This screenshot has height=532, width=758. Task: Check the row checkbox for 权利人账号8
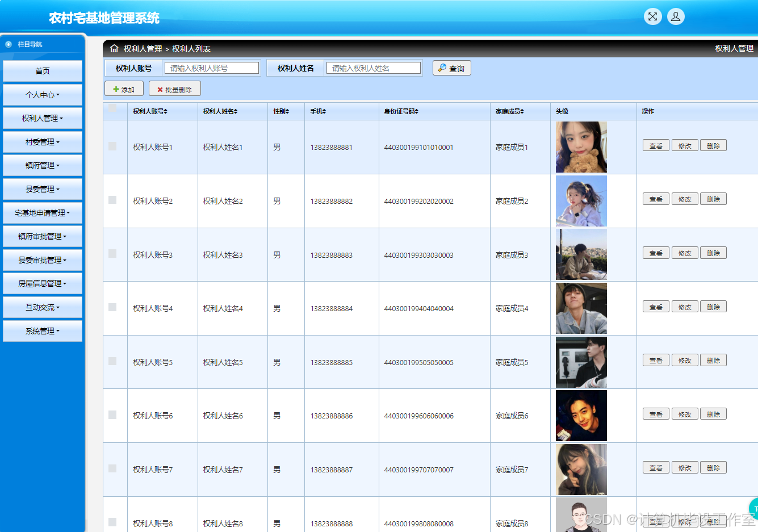pyautogui.click(x=112, y=522)
